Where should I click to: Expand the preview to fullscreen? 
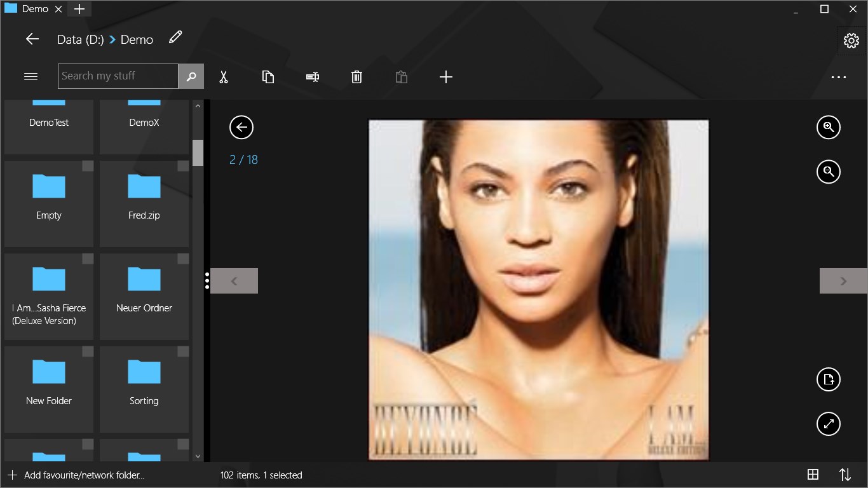[x=828, y=424]
